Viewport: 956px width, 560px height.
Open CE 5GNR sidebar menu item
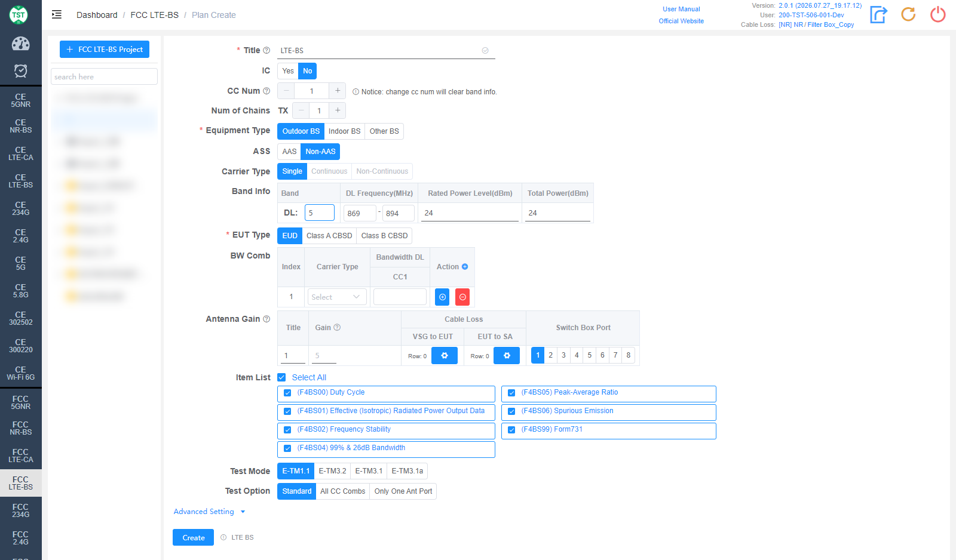coord(21,100)
